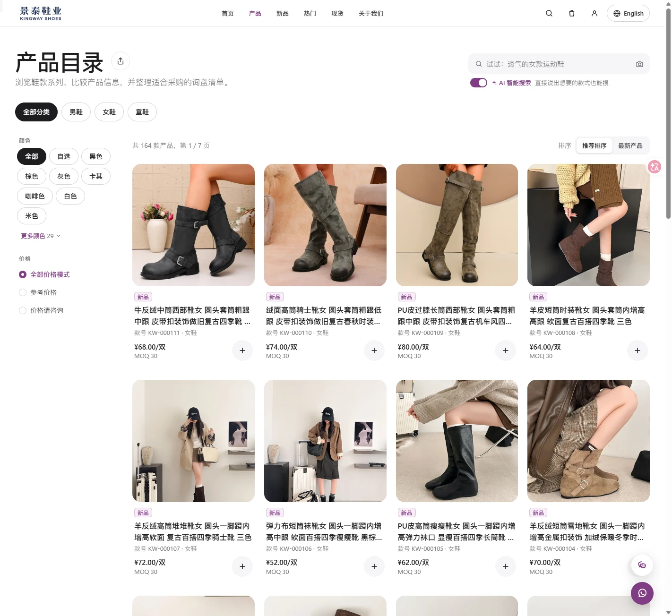Image resolution: width=672 pixels, height=616 pixels.
Task: Filter by 黑色 color chip
Action: [x=96, y=156]
